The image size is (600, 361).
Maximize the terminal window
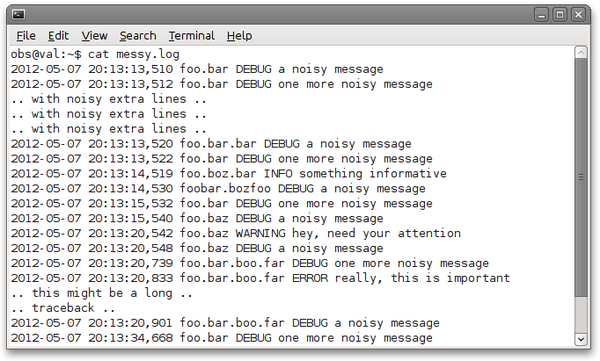[x=560, y=15]
